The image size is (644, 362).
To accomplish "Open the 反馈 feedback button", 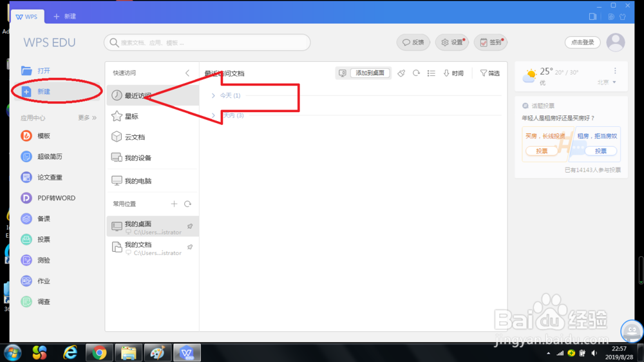I will 413,43.
